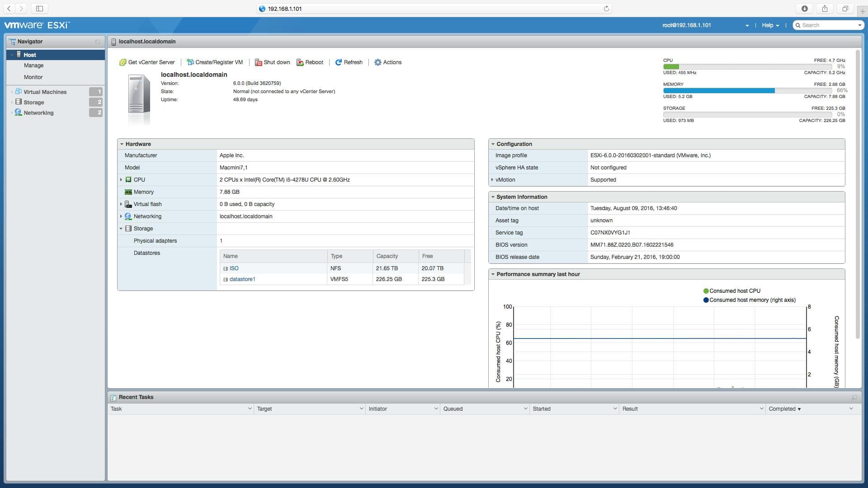Select the Shut down icon
The image size is (868, 488).
(259, 62)
